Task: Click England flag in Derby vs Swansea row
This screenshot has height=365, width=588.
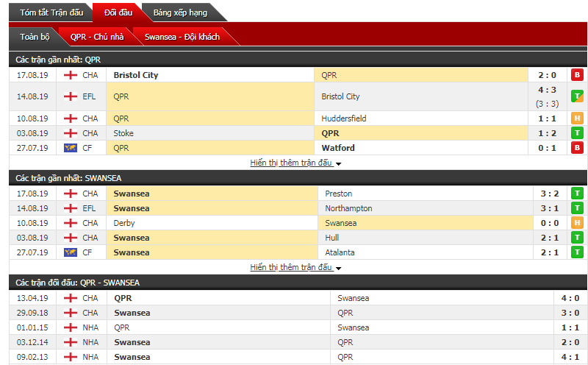Action: coord(70,223)
